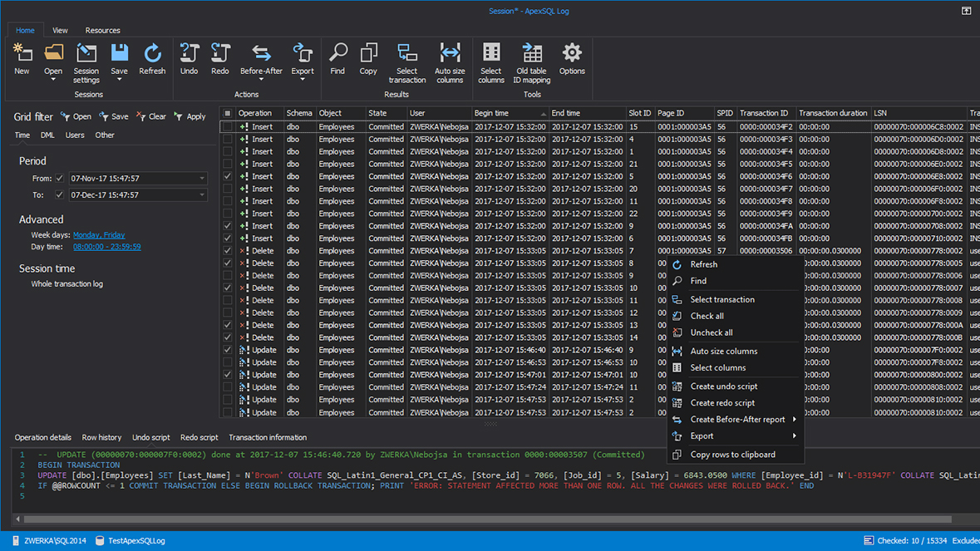Screen dimensions: 980x551
Task: Click the Auto size columns toolbar icon
Action: point(450,58)
